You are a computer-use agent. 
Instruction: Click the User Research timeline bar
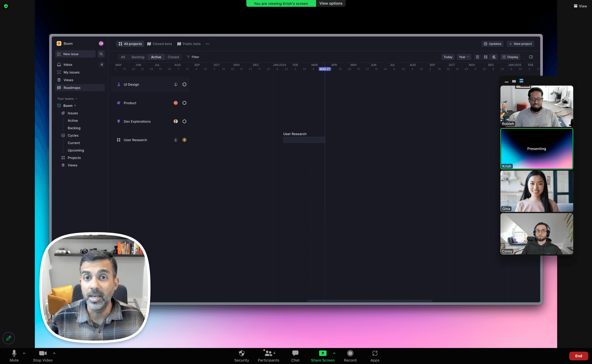coord(304,140)
